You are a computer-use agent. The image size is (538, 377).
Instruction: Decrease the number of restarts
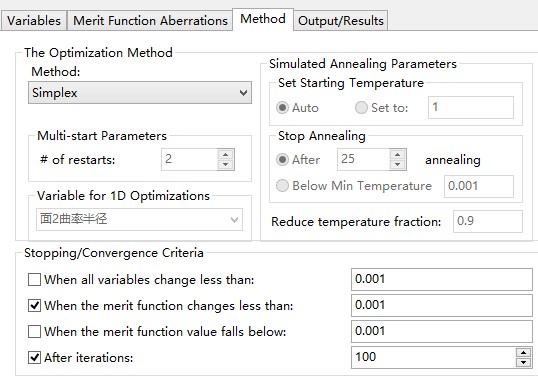(x=226, y=165)
